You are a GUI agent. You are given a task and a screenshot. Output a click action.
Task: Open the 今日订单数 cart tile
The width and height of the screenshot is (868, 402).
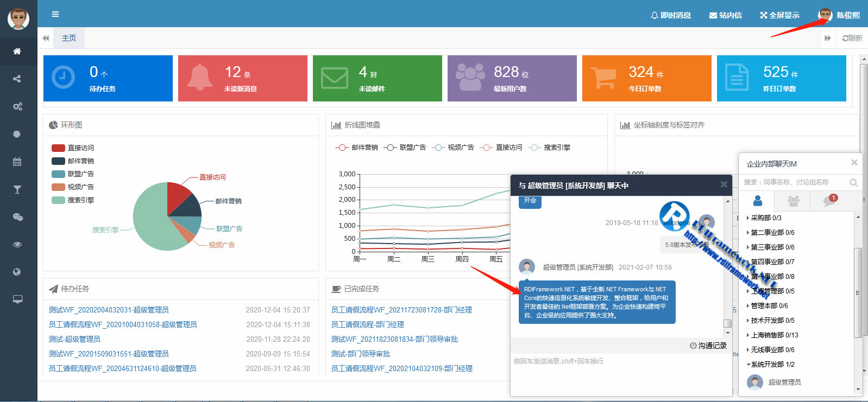(647, 78)
